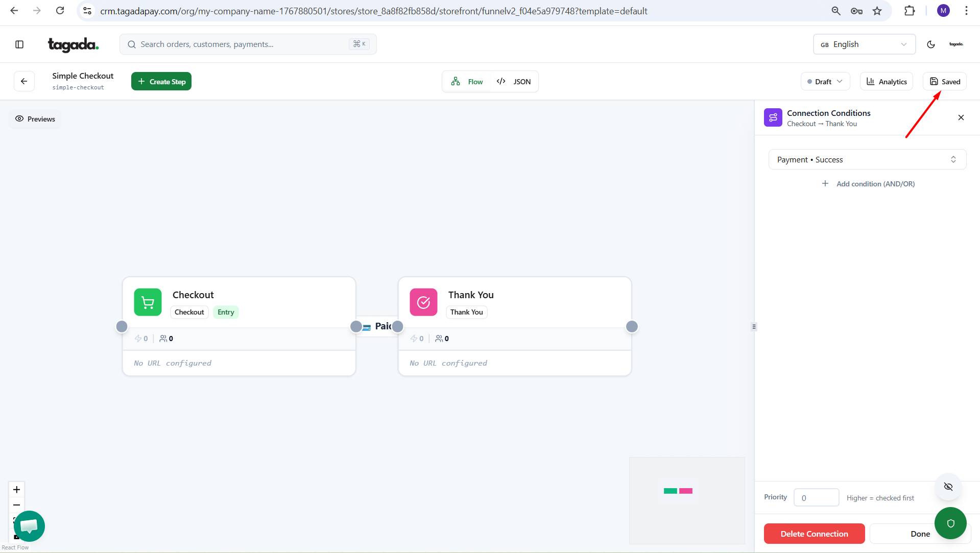The height and width of the screenshot is (553, 980).
Task: Select the Flow view tab
Action: [x=467, y=82]
